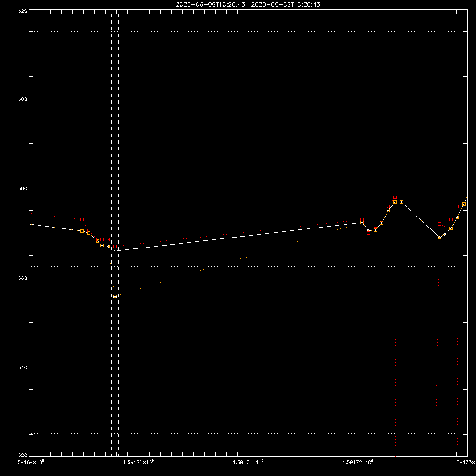Select the outlier orange data point near 556
This screenshot has height=476, width=476.
115,296
